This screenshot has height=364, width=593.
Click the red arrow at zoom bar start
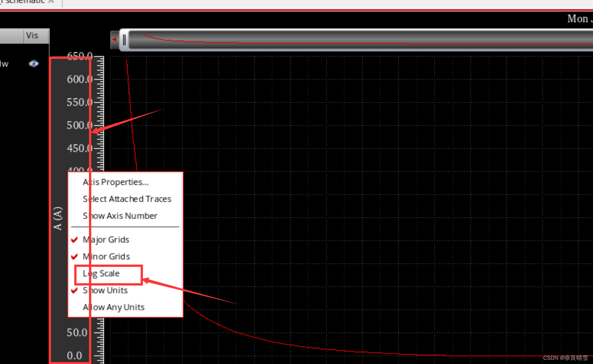(114, 40)
